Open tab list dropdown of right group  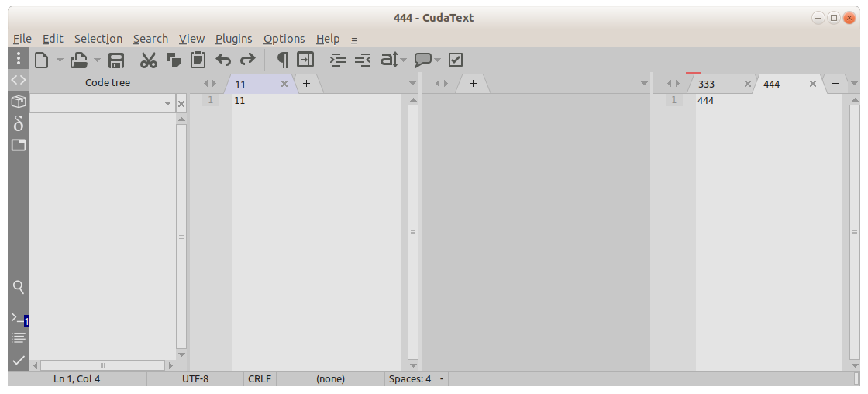coord(854,84)
